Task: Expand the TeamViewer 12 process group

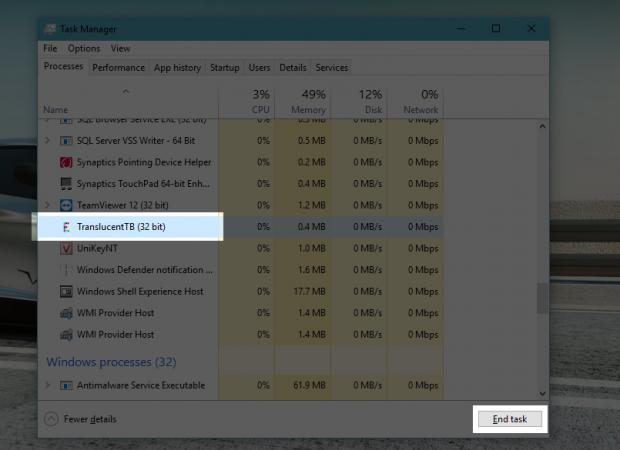Action: click(x=48, y=205)
